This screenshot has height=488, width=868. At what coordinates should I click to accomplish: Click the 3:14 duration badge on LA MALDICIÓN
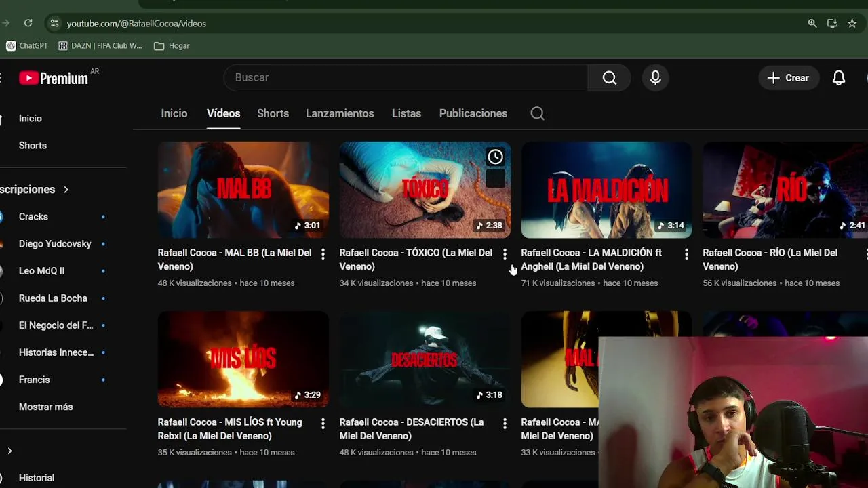(x=671, y=226)
